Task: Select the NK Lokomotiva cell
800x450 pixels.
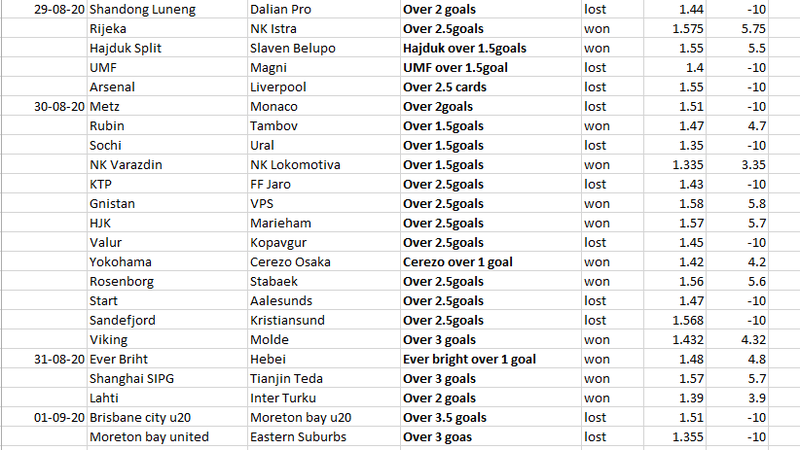Action: click(323, 164)
